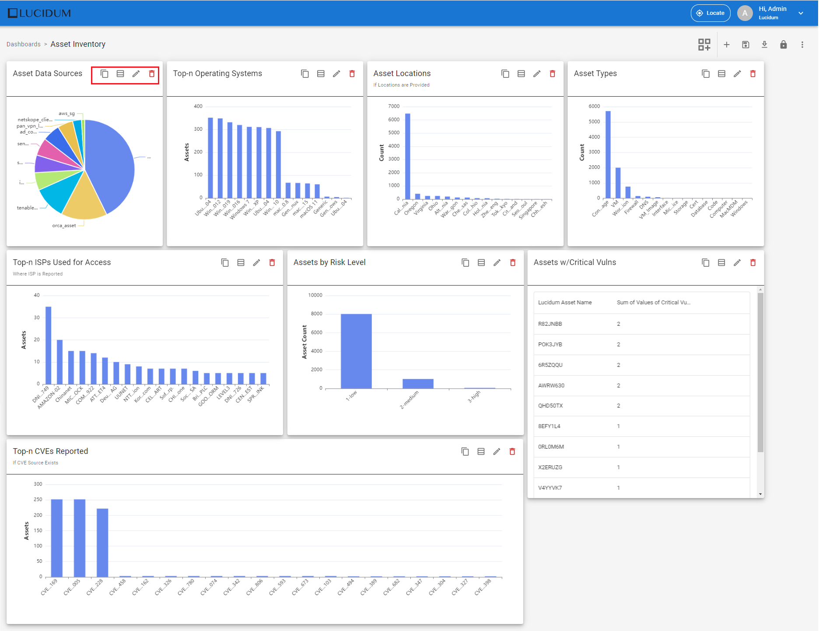Viewport: 840px width, 631px height.
Task: Click the Cal..nia bar in Asset Locations
Action: (407, 157)
